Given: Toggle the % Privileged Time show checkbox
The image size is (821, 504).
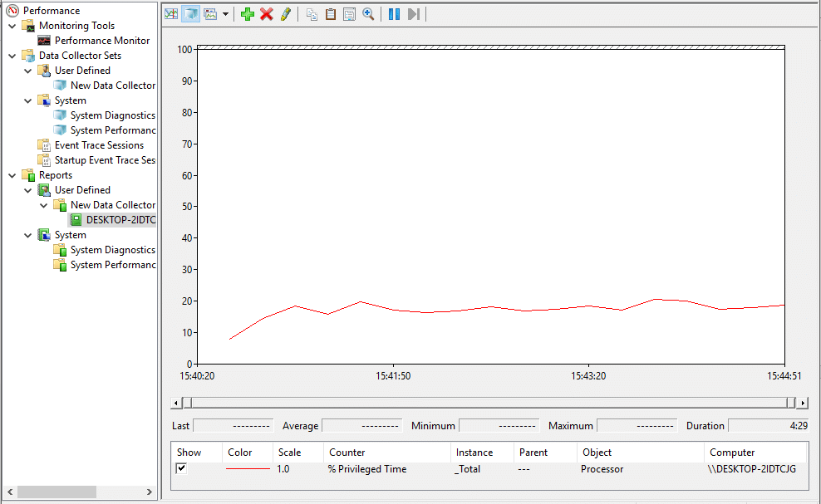Looking at the screenshot, I should click(182, 469).
